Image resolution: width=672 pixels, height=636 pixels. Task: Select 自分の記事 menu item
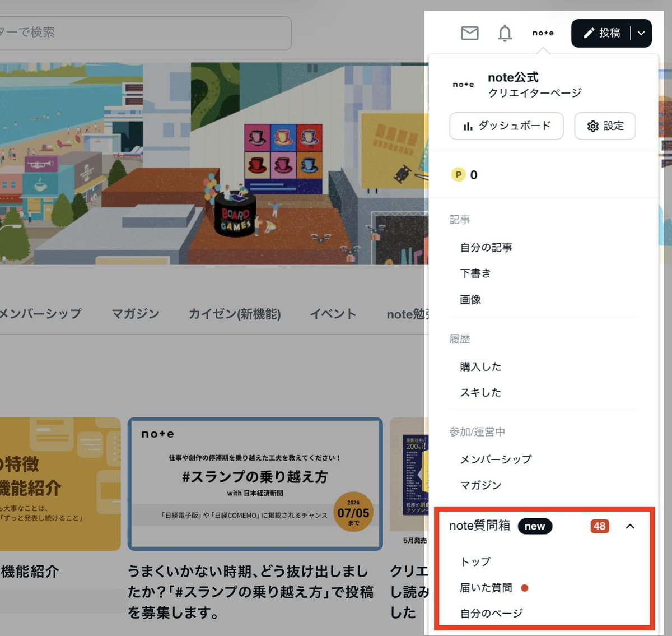click(486, 247)
